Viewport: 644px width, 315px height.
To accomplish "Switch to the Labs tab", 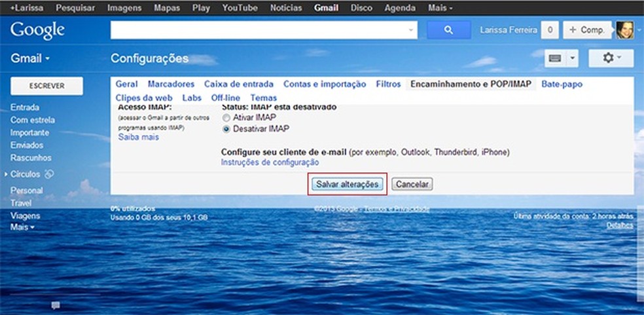I will point(192,98).
